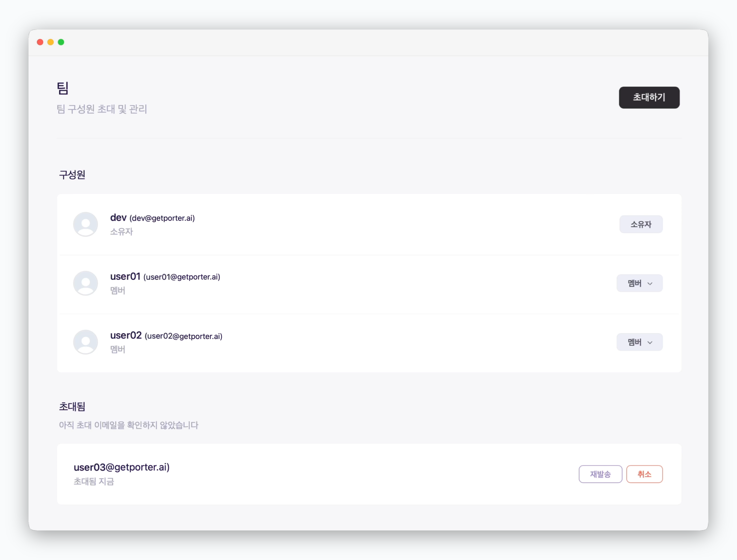
Task: Click user02's profile avatar icon
Action: [x=86, y=342]
